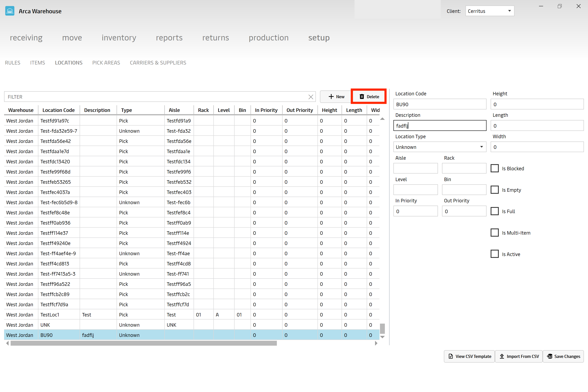Screen dimensions: 588x392
Task: Click the Width input field in details
Action: pyautogui.click(x=537, y=147)
